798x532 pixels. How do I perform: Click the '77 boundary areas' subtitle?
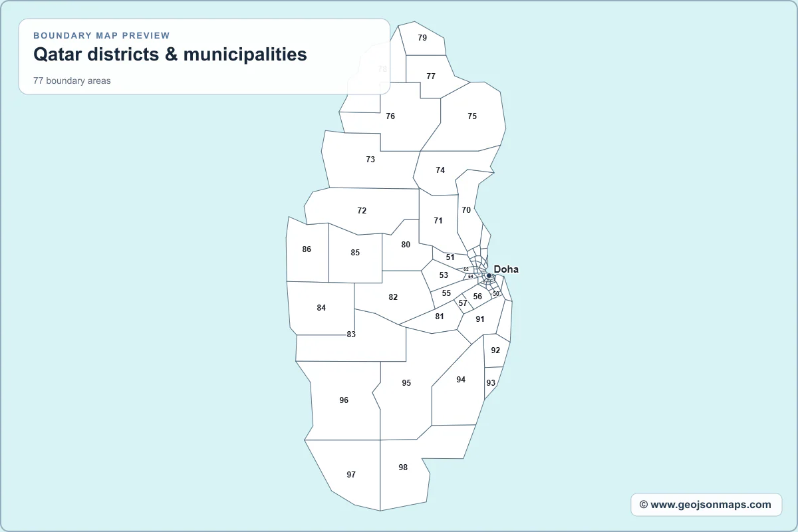[x=72, y=80]
